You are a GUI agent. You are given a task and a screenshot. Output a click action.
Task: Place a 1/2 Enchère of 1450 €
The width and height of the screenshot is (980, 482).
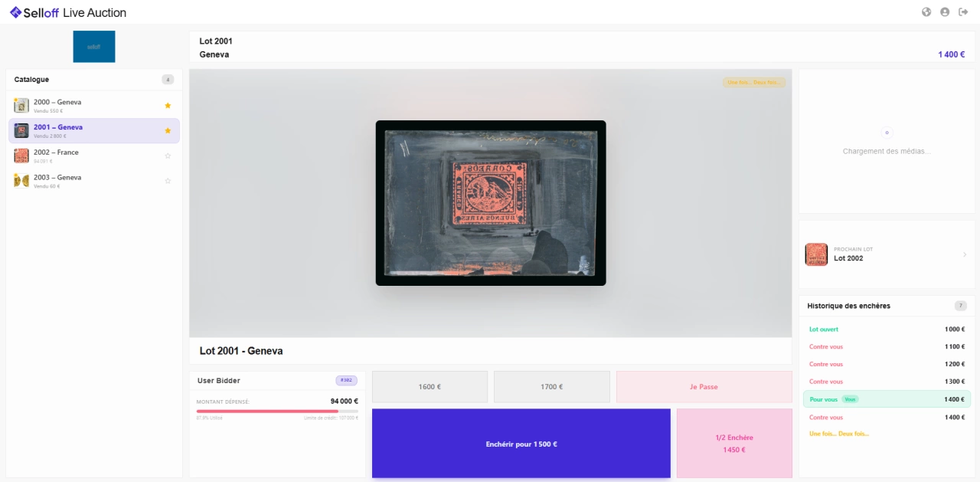click(735, 444)
